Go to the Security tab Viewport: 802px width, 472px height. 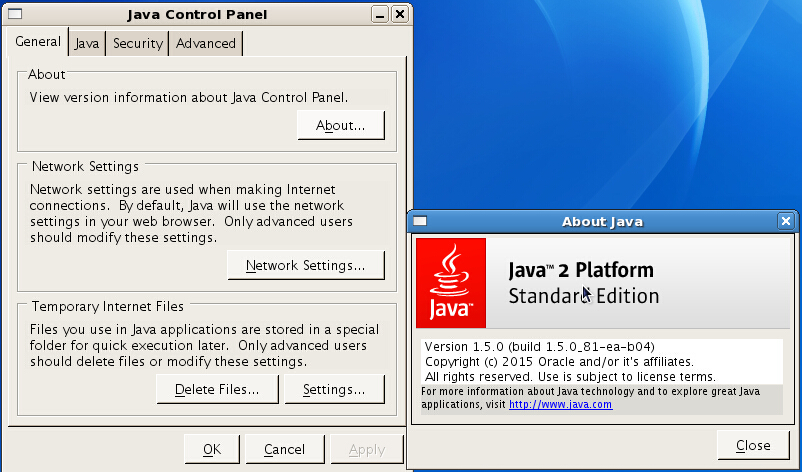coord(137,43)
